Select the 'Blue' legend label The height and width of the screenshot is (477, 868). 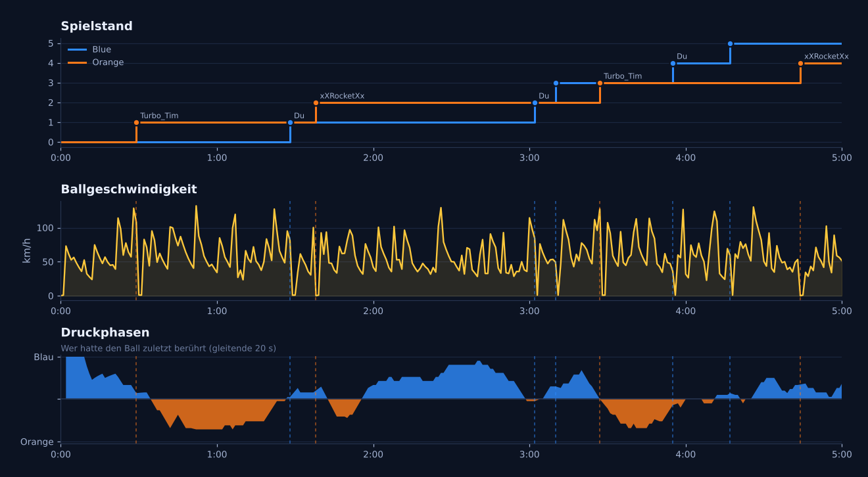pos(102,50)
